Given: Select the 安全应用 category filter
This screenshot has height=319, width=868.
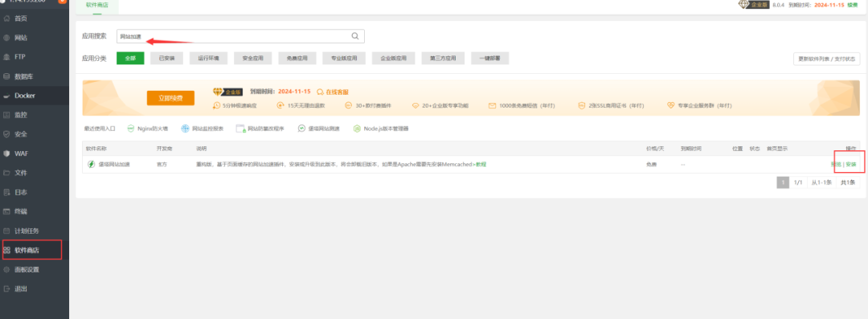Looking at the screenshot, I should coord(253,58).
